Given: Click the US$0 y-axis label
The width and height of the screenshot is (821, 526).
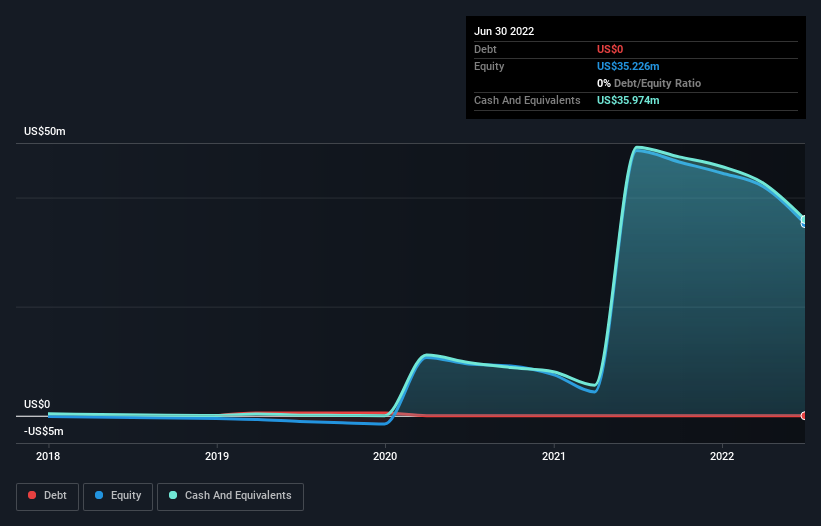Looking at the screenshot, I should coord(37,405).
